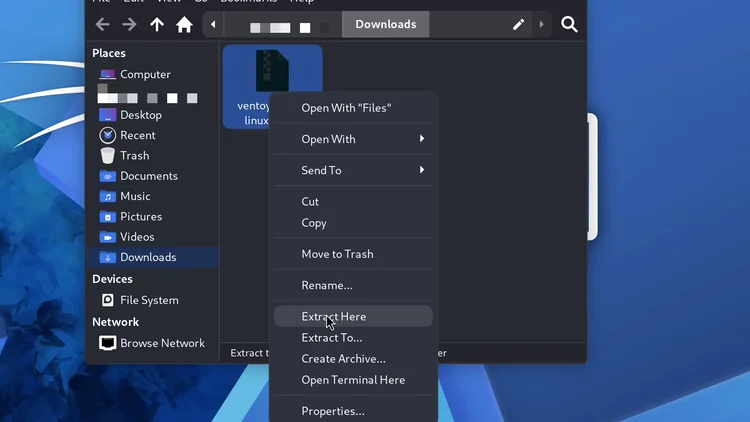Choose Open Terminal Here
Viewport: 750px width, 422px height.
[x=353, y=380]
